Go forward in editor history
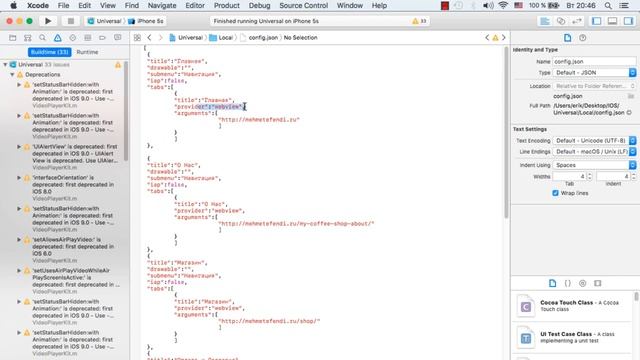Image resolution: width=640 pixels, height=360 pixels. [x=160, y=38]
